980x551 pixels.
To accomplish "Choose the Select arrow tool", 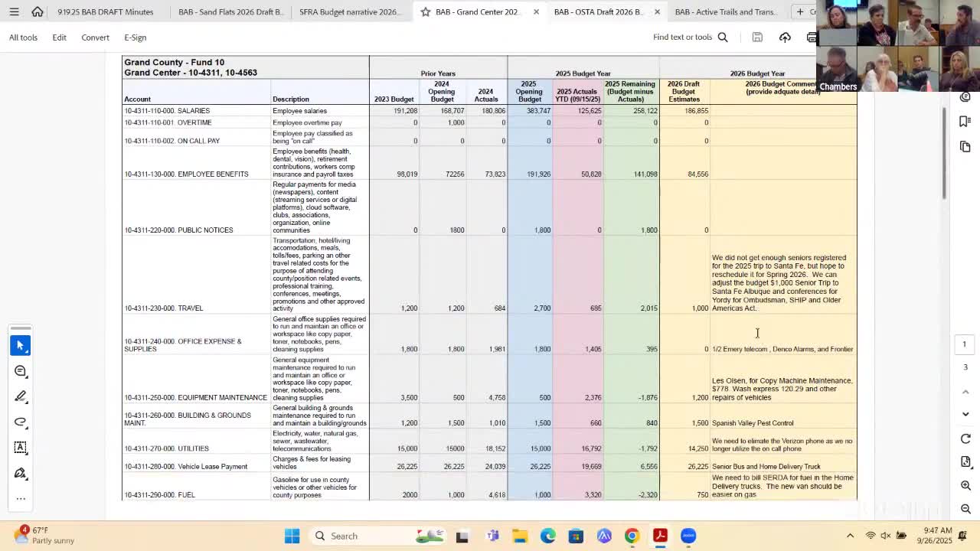I will click(21, 345).
